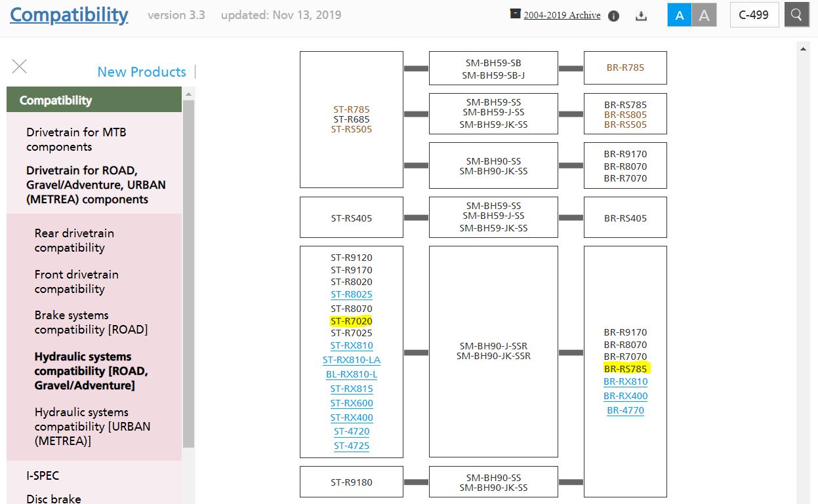This screenshot has height=504, width=818.
Task: Click the BR-RS505 text
Action: click(626, 125)
